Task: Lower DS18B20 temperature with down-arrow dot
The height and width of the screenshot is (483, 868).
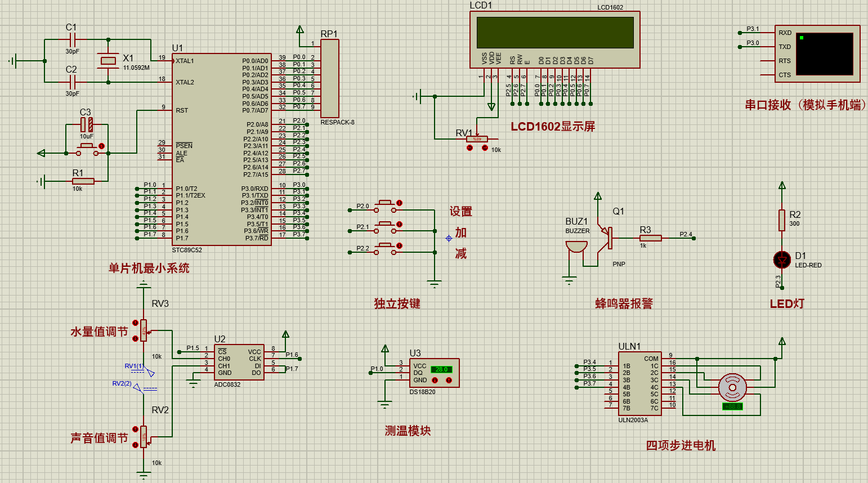Action: (x=435, y=380)
